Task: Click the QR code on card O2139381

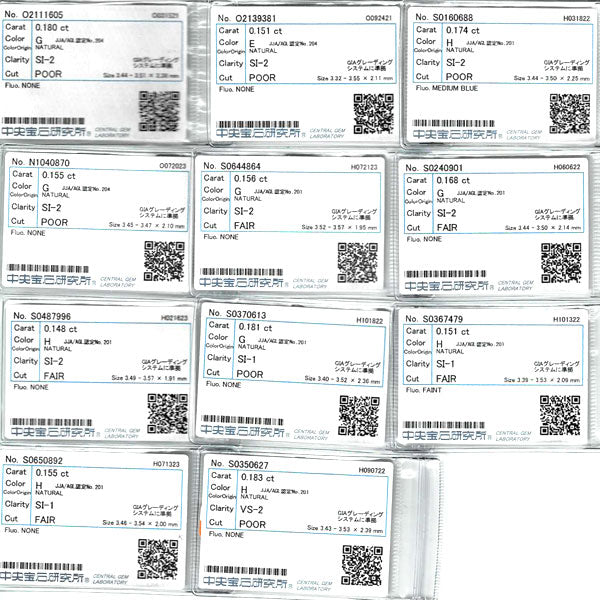Action: pyautogui.click(x=373, y=111)
